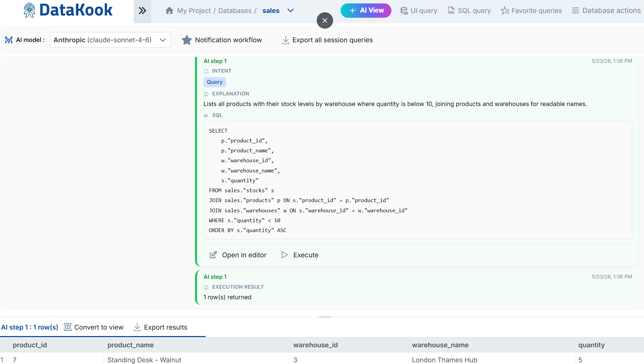Close the panel with X button
The image size is (644, 364).
pyautogui.click(x=325, y=20)
